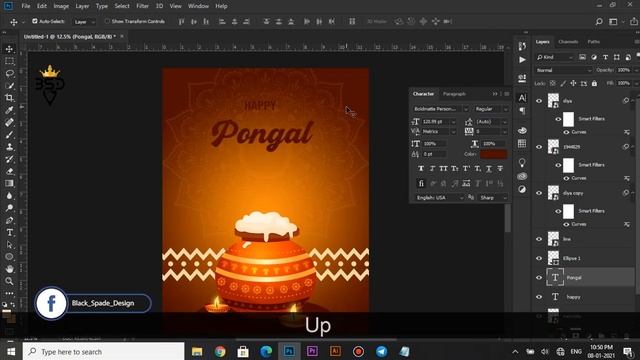
Task: Select the Lasso tool
Action: tap(9, 73)
